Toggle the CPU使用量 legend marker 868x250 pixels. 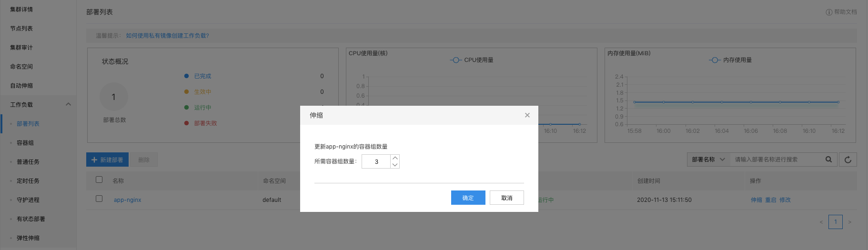(456, 60)
